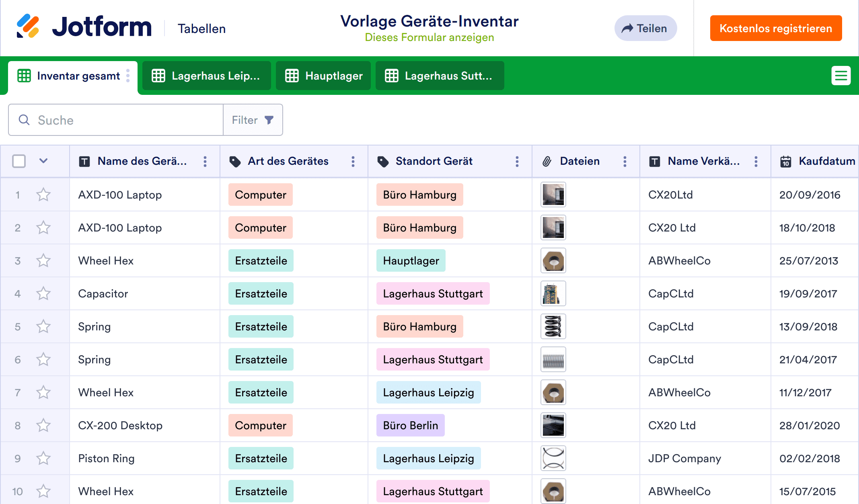Open the green hamburger menu icon
This screenshot has width=859, height=504.
coord(841,76)
